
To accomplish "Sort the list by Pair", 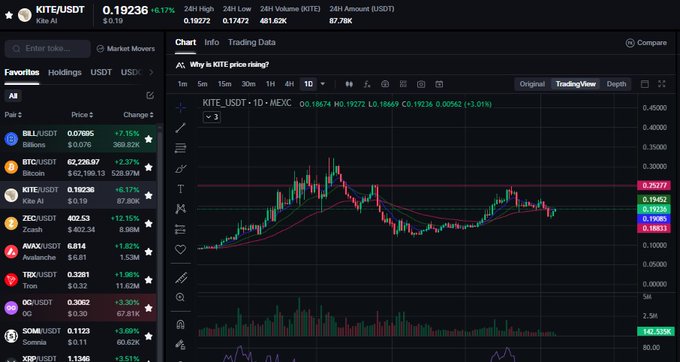I will [13, 115].
